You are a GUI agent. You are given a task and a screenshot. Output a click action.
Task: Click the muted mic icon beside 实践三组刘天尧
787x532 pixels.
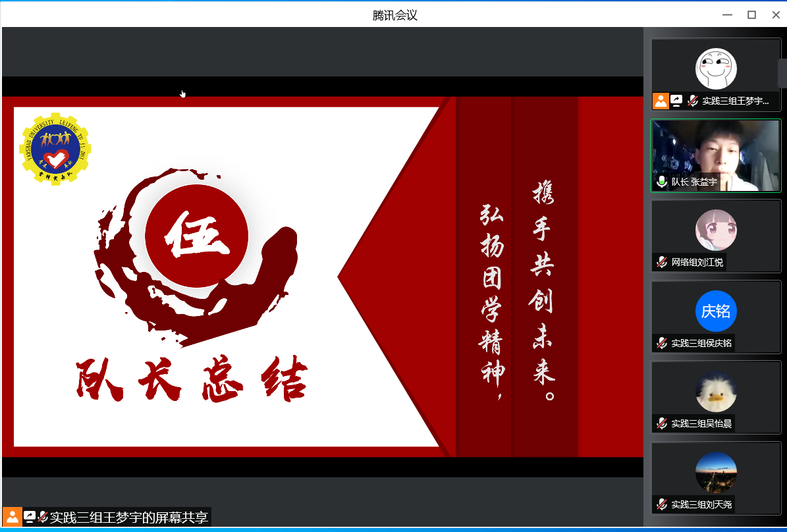661,504
